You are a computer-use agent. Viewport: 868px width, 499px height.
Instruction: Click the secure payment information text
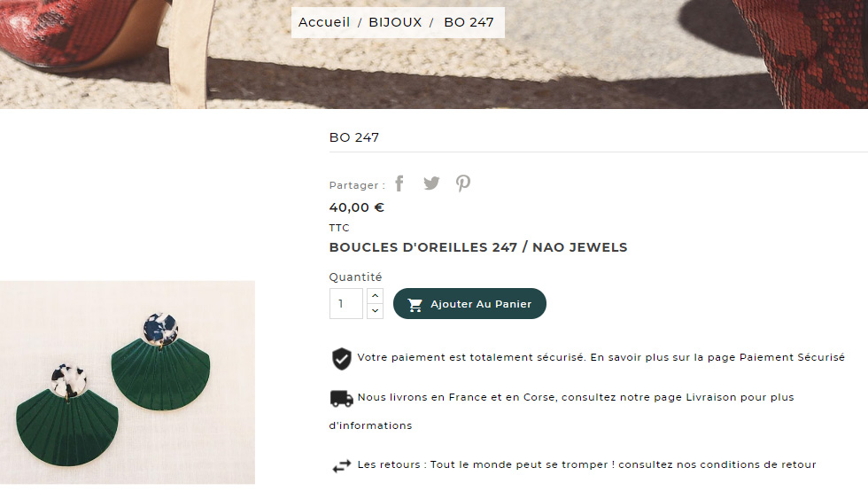pyautogui.click(x=601, y=357)
